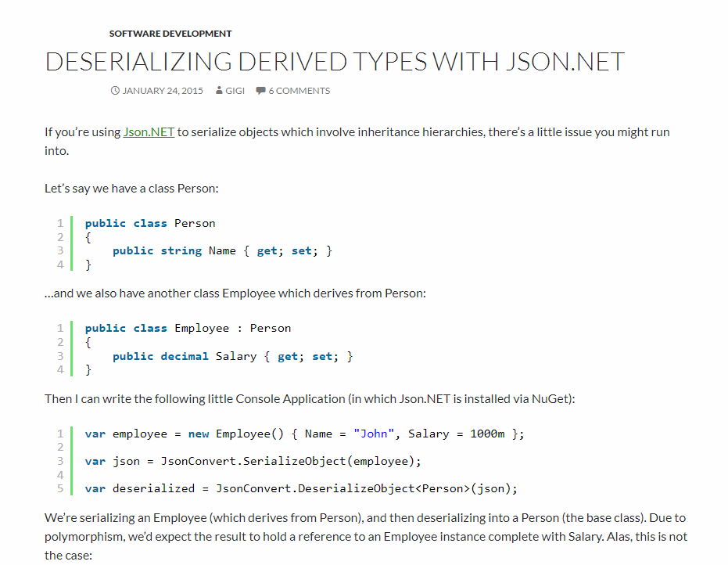
Task: Click the code line "var json = JsonConvert.SerializeObject(employee);"
Action: pyautogui.click(x=253, y=462)
